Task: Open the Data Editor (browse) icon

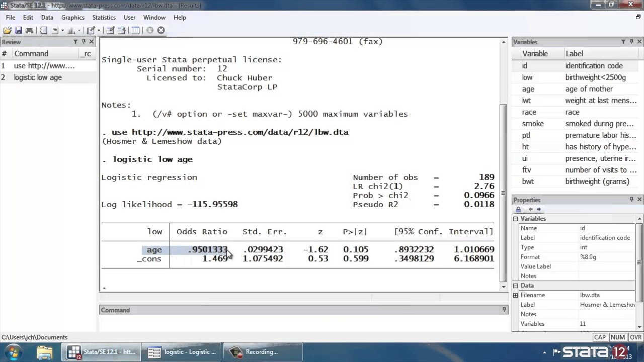Action: point(121,31)
